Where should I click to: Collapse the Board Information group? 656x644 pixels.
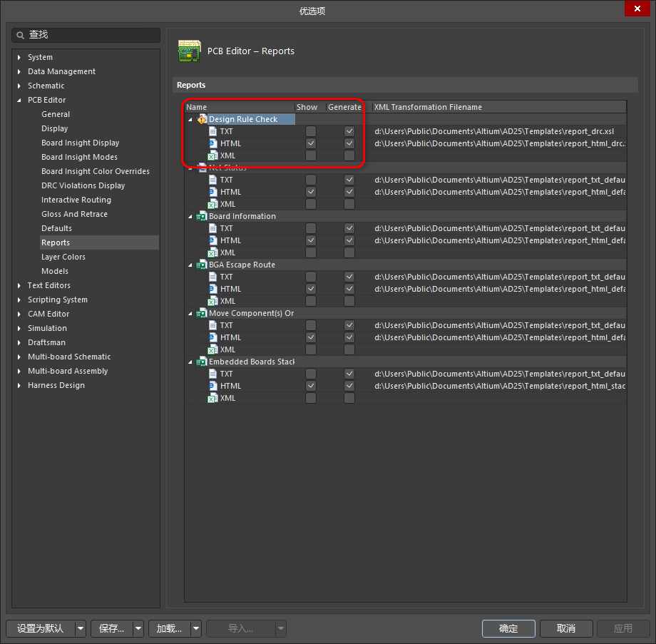[x=190, y=217]
